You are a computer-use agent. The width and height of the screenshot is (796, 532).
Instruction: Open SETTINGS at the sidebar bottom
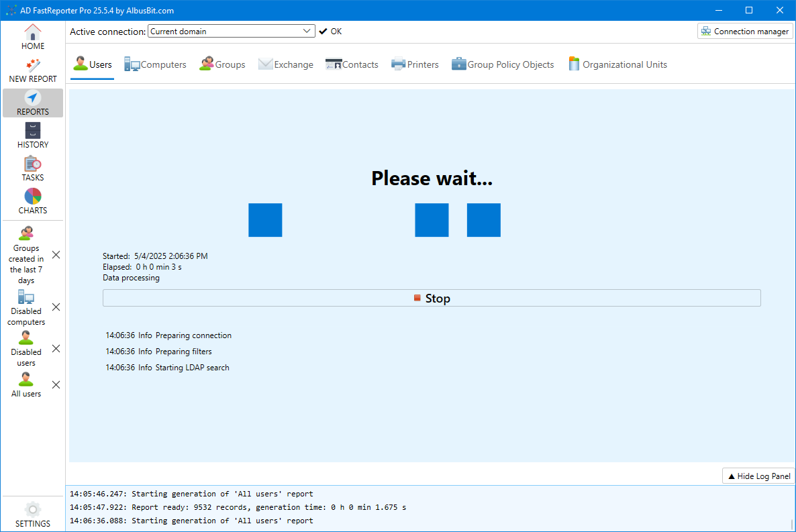pyautogui.click(x=32, y=515)
